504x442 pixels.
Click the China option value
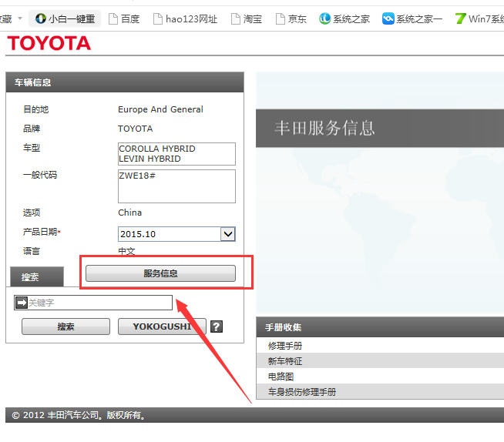click(x=130, y=213)
